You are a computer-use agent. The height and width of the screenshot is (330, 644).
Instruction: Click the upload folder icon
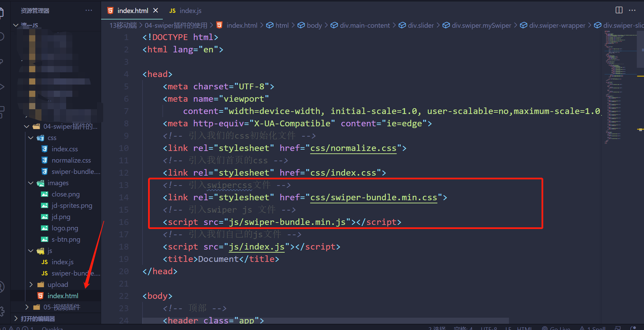coord(40,284)
